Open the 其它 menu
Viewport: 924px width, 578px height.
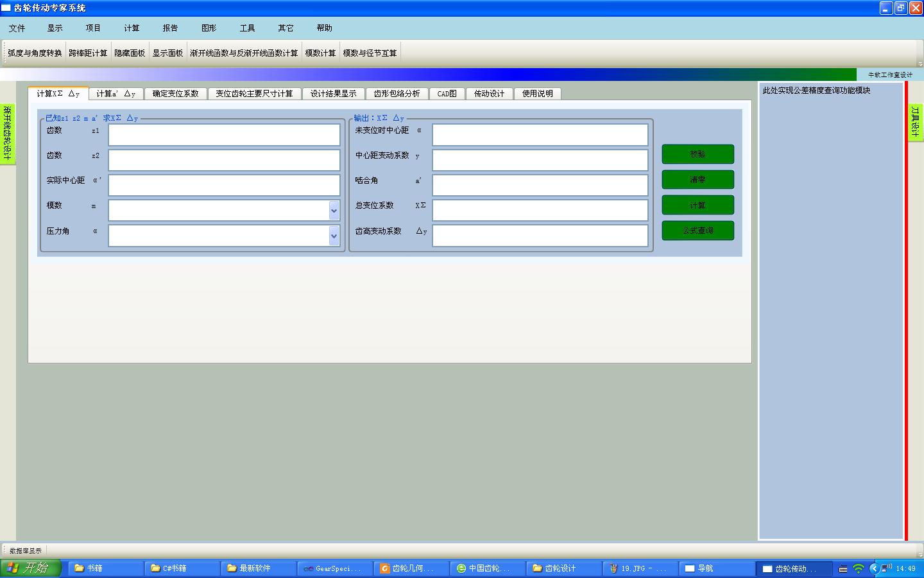tap(286, 28)
